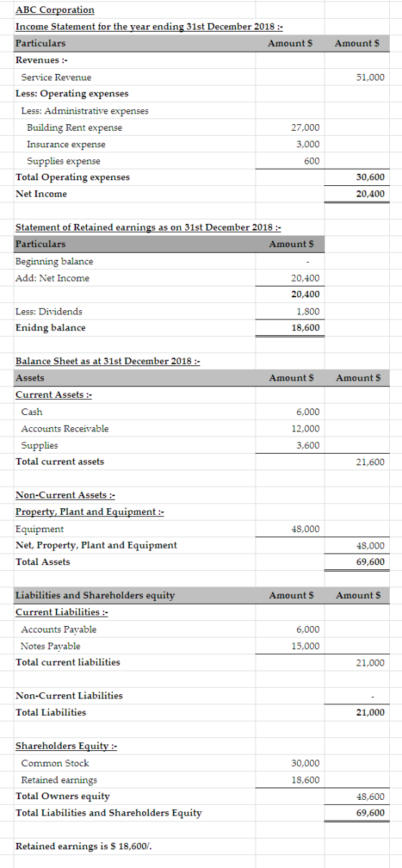Select the 30,600 total operating expenses value
Viewport: 402px width, 868px height.
point(370,177)
